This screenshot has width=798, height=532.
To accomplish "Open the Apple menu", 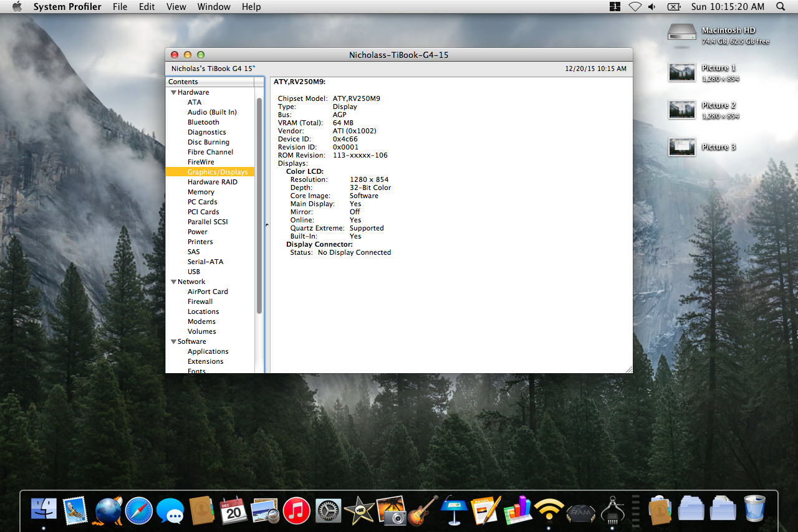I will click(17, 7).
